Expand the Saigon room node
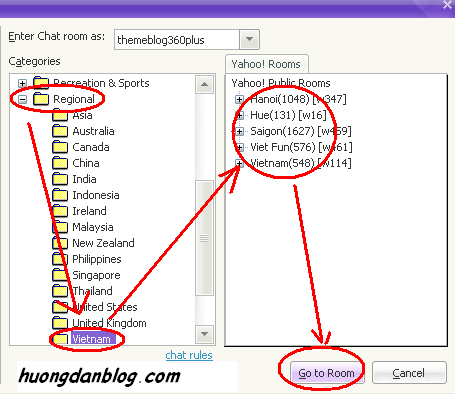The image size is (455, 394). coord(239,131)
